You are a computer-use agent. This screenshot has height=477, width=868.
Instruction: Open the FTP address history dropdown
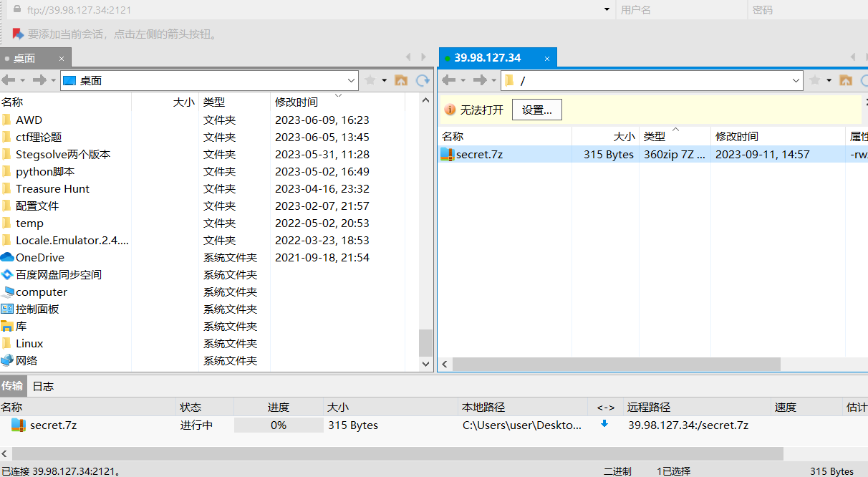point(607,10)
